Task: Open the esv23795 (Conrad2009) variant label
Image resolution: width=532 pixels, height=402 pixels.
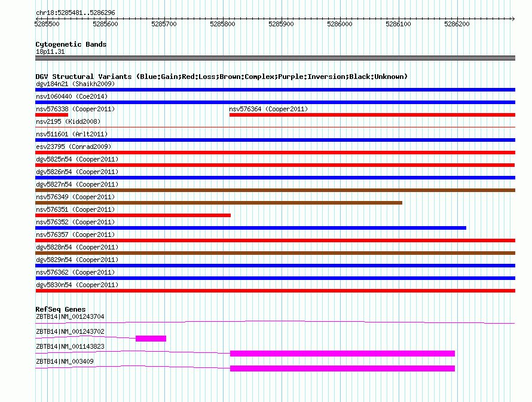Action: point(74,147)
